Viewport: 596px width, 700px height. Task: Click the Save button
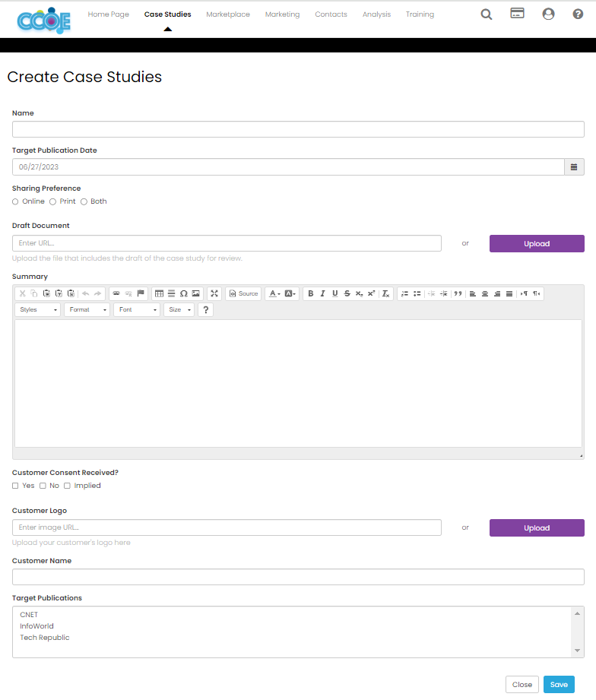[559, 684]
